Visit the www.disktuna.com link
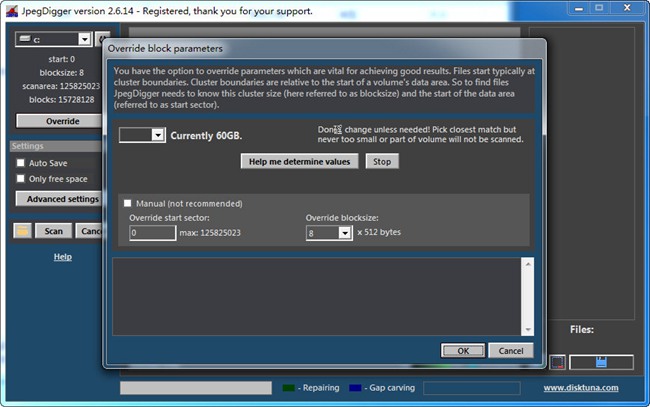The height and width of the screenshot is (407, 650). tap(580, 388)
